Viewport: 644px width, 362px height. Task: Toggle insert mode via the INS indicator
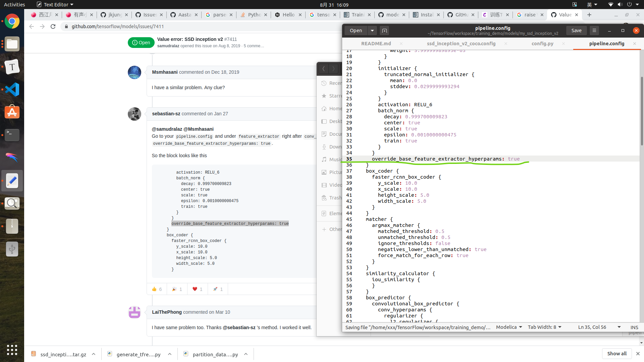click(x=634, y=327)
